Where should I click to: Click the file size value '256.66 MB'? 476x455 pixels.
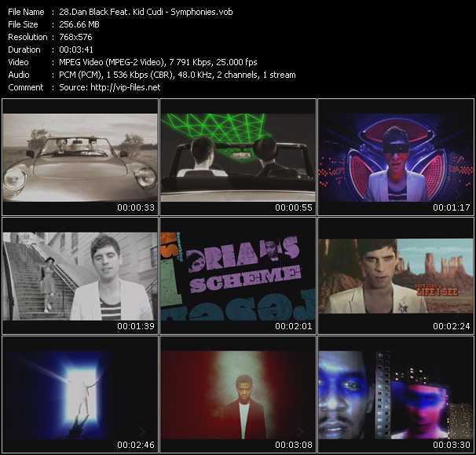79,24
